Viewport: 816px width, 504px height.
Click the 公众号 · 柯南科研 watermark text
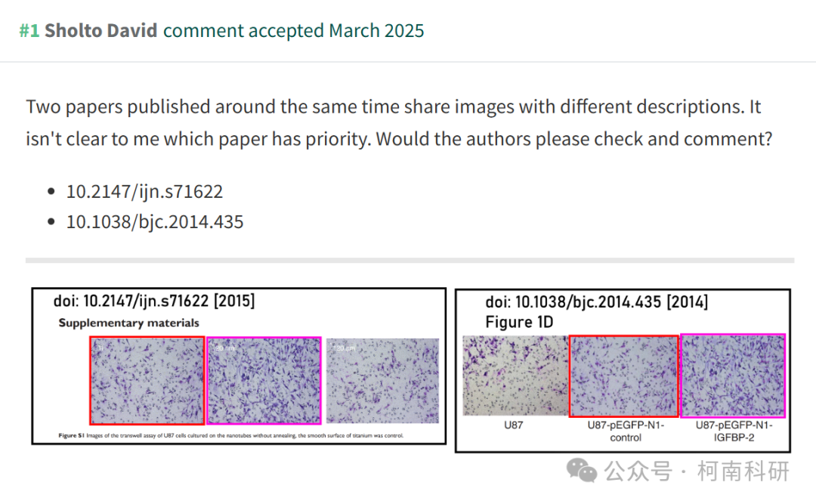coord(697,472)
